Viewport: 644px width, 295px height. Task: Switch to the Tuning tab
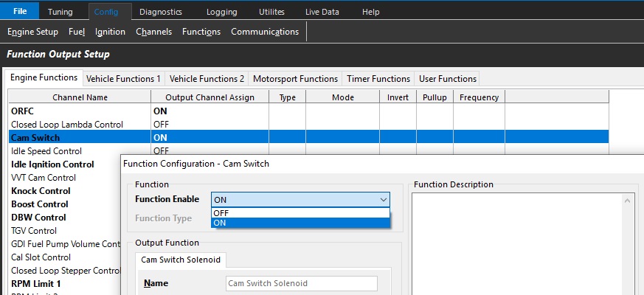[60, 12]
